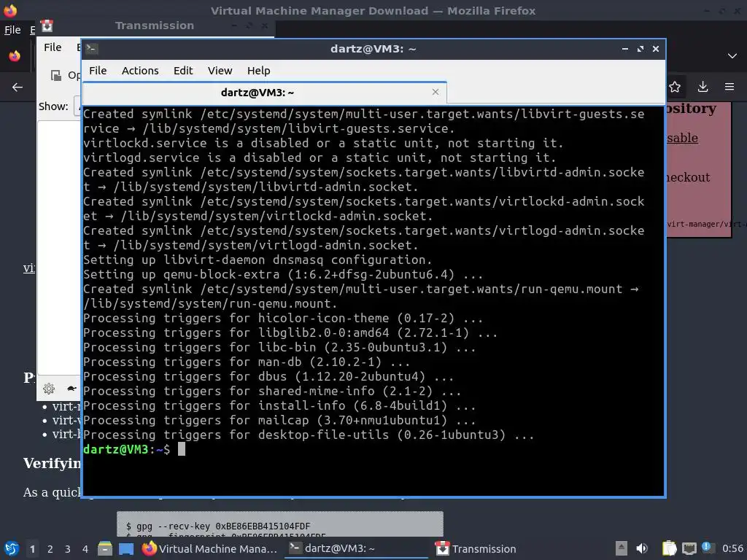The width and height of the screenshot is (747, 560).
Task: Open the clipboard manager tray icon
Action: point(670,548)
